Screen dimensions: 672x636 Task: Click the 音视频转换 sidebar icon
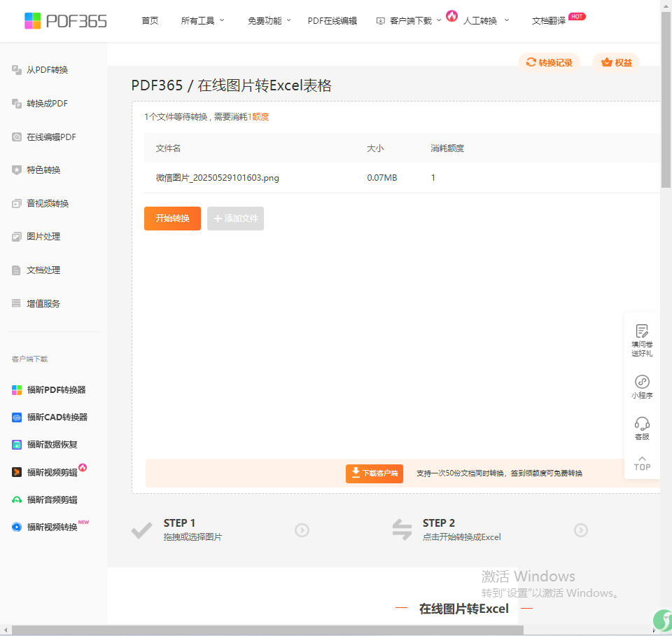pos(17,203)
